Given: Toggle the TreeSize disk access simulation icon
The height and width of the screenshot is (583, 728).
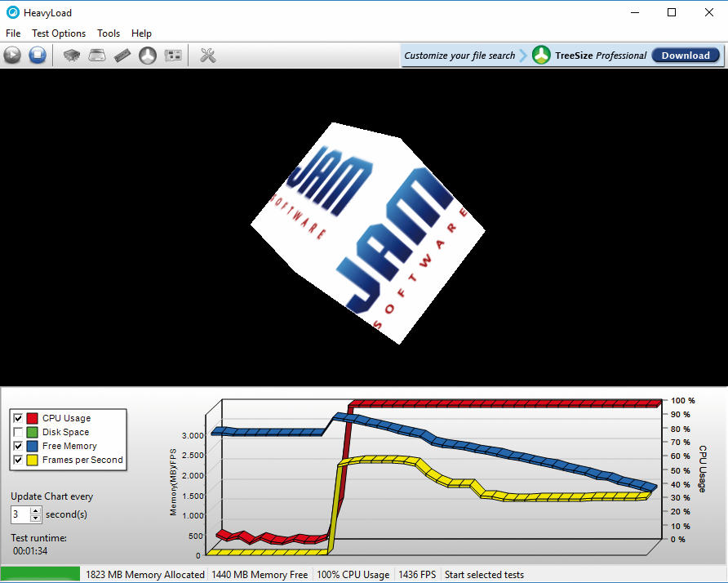Looking at the screenshot, I should [148, 56].
